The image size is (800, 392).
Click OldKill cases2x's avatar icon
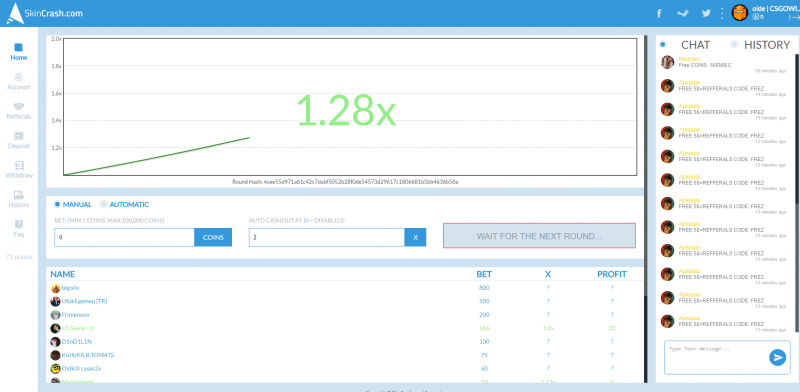[x=56, y=369]
